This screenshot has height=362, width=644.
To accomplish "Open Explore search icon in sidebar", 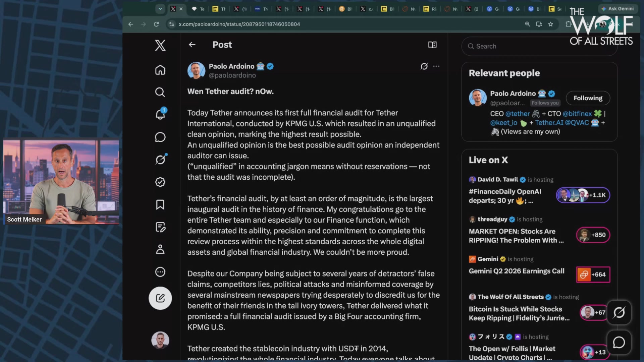I will tap(160, 92).
